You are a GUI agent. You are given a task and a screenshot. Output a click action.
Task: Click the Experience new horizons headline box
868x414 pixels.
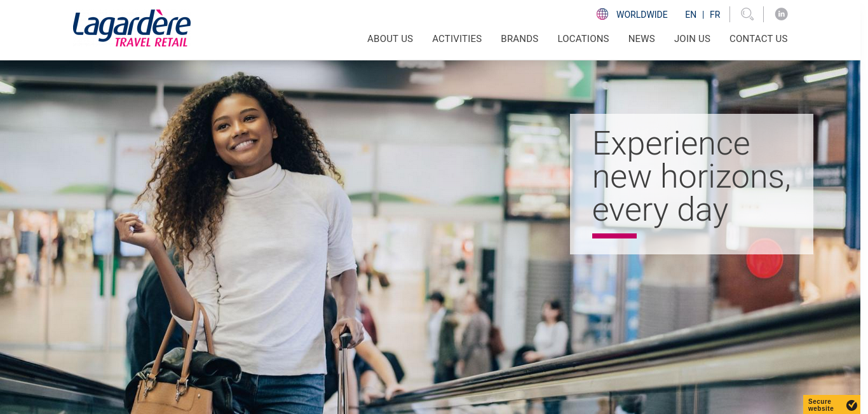coord(691,184)
